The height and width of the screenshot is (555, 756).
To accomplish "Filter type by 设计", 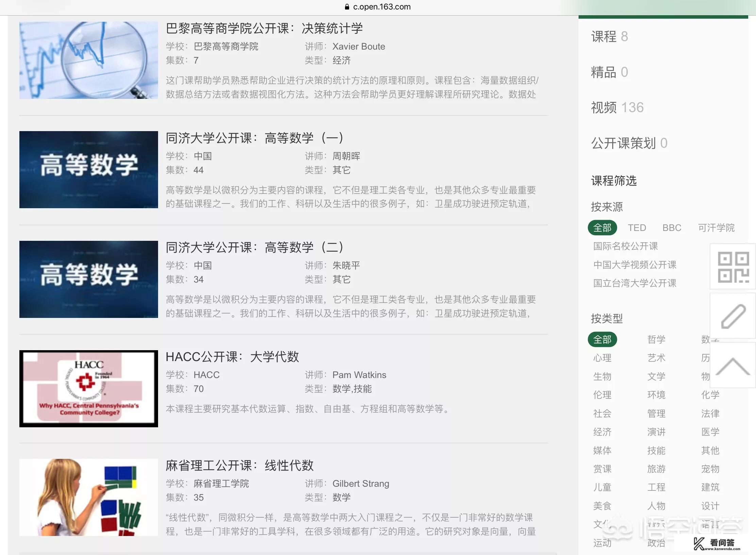I will click(x=710, y=506).
